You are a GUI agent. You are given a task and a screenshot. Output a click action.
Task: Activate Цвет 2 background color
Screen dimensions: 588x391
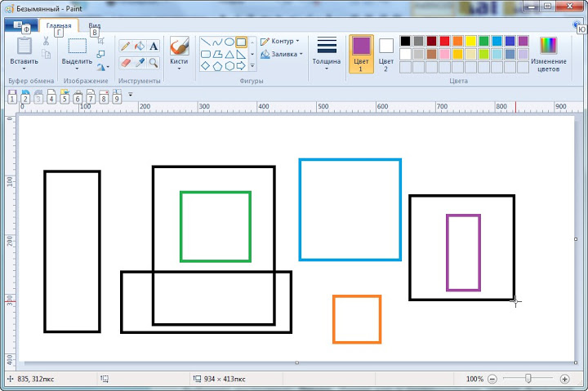(385, 54)
